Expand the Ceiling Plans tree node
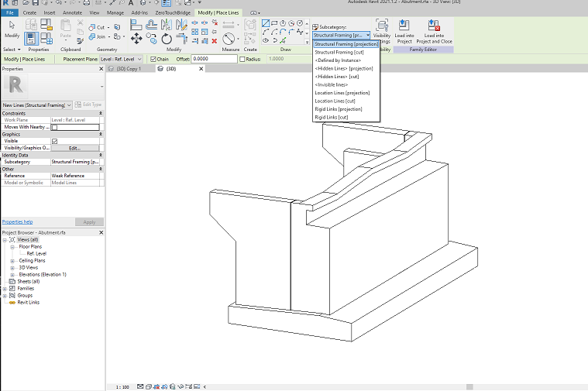This screenshot has width=588, height=391. pos(12,261)
